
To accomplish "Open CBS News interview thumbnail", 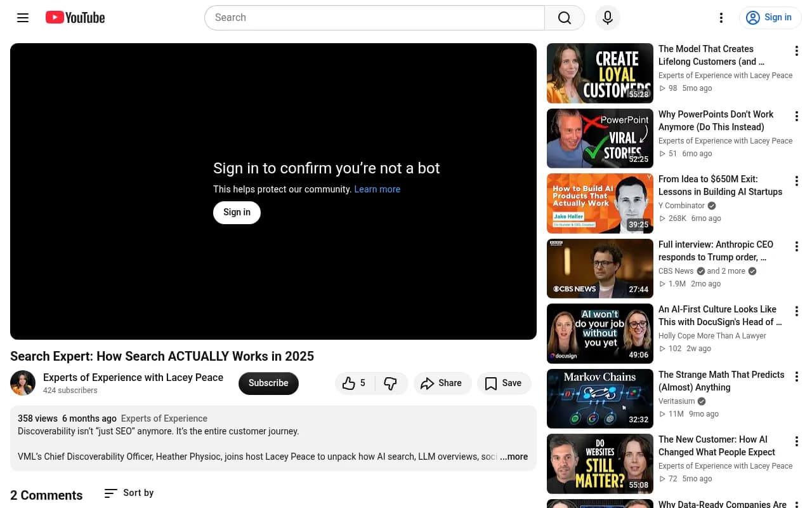I will (x=600, y=269).
